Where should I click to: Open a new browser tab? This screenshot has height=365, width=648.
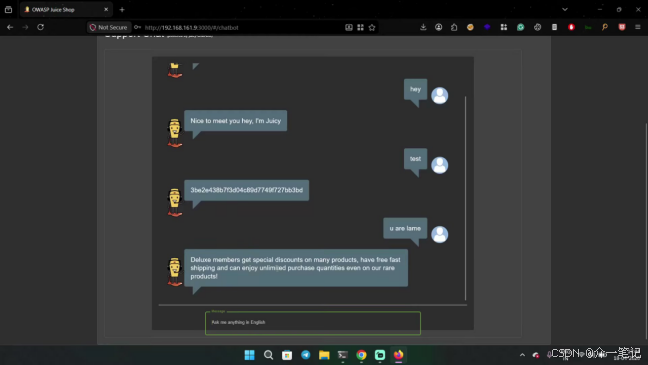pos(122,10)
